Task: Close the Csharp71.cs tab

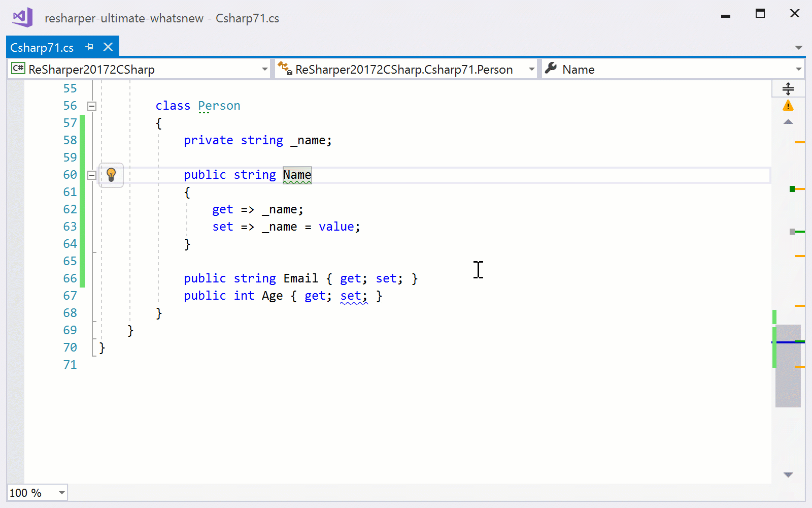Action: 108,47
